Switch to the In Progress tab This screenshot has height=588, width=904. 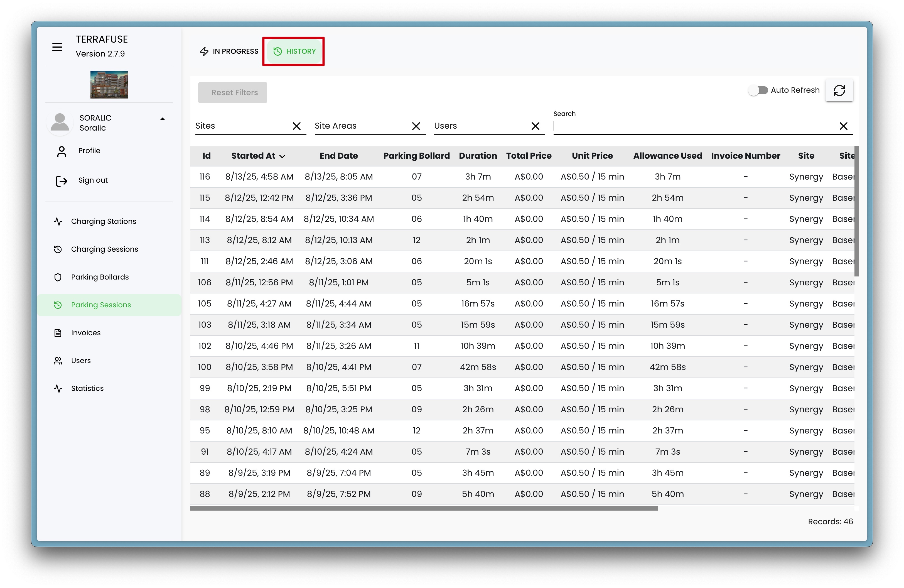pyautogui.click(x=229, y=51)
